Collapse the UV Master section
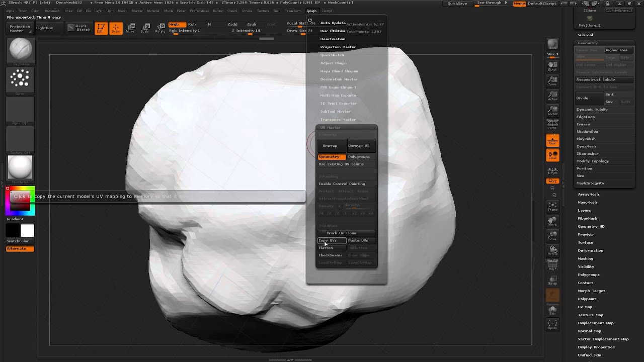The image size is (644, 362). [x=331, y=128]
